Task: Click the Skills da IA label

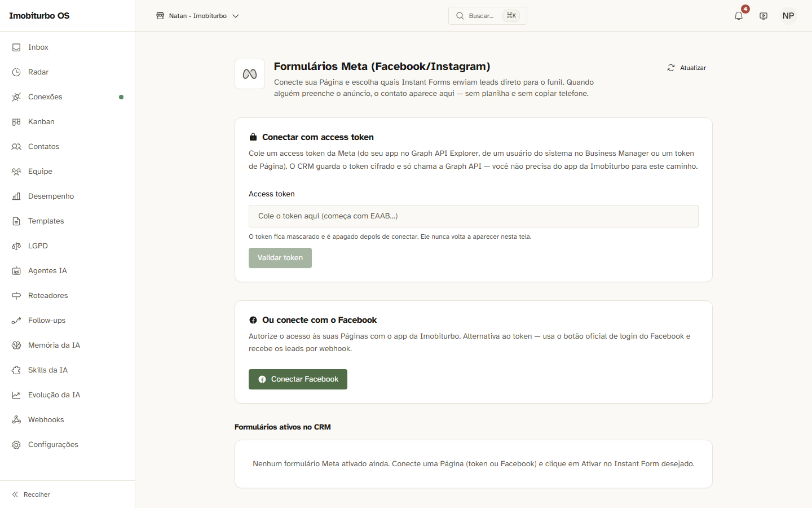Action: click(x=48, y=370)
